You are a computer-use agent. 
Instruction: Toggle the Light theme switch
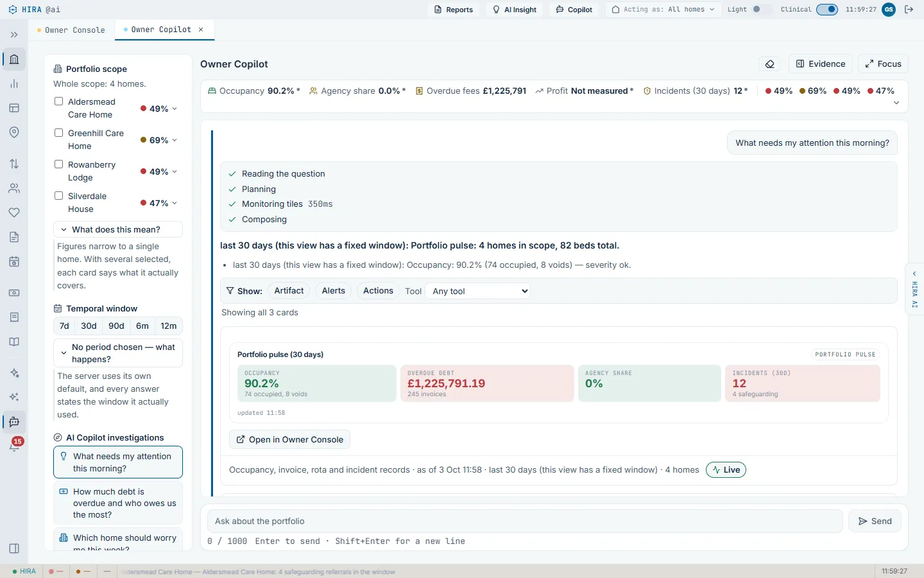tap(761, 10)
